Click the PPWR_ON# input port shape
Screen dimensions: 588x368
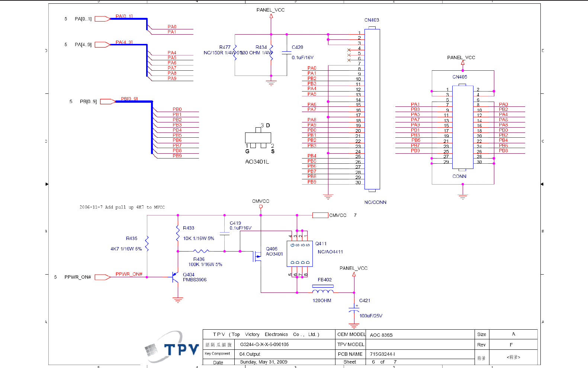[x=102, y=277]
